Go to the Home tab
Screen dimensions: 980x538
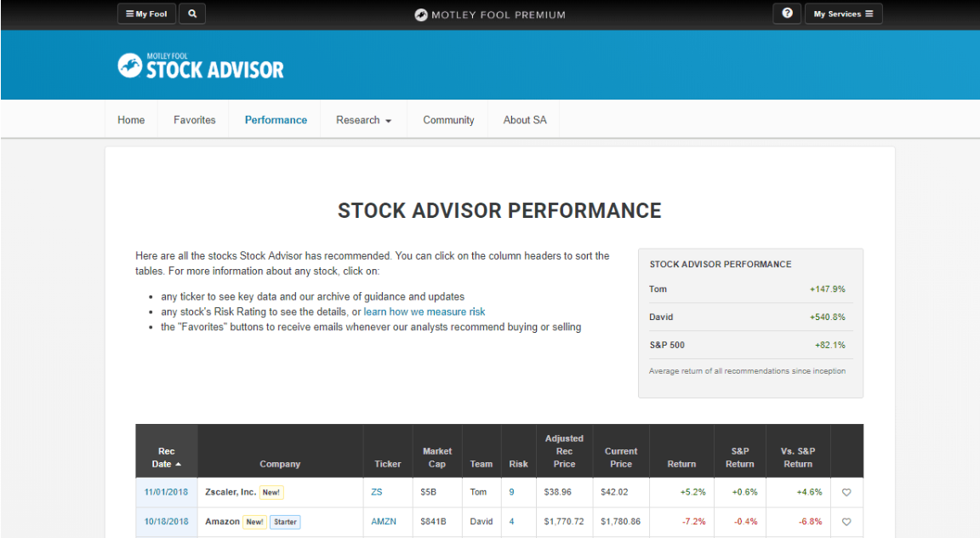click(x=131, y=119)
